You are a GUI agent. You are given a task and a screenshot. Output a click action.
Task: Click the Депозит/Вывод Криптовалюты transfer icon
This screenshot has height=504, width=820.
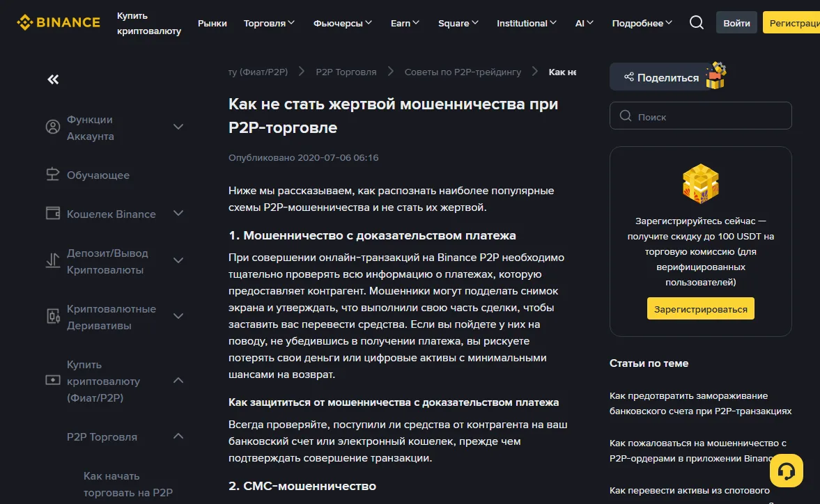click(x=53, y=260)
